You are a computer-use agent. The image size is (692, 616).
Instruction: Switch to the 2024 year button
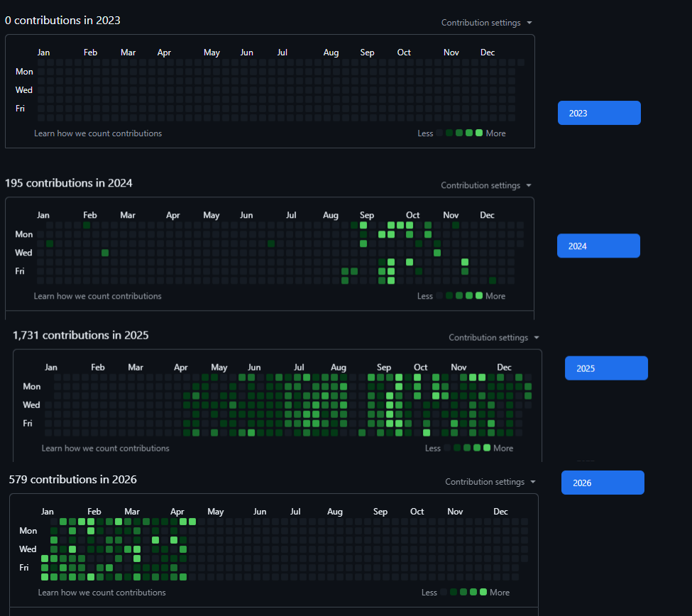coord(598,246)
